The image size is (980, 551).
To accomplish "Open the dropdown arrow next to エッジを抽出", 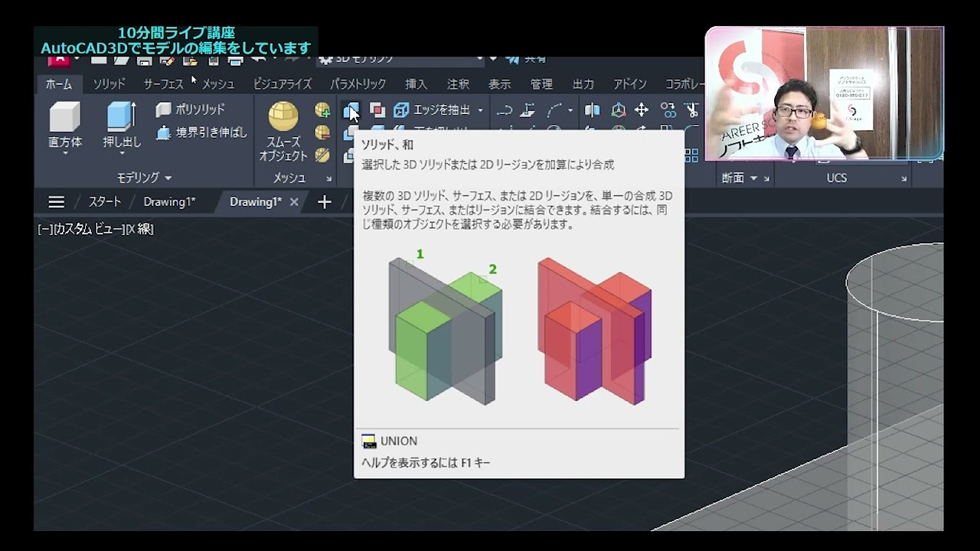I will (481, 111).
